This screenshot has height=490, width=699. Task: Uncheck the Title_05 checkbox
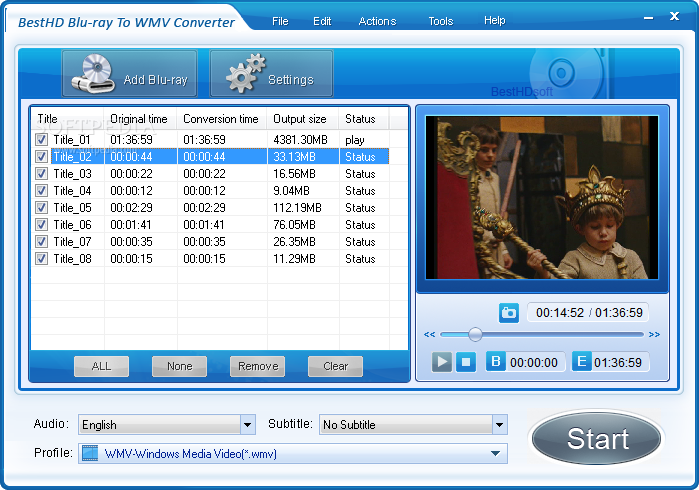(x=41, y=207)
